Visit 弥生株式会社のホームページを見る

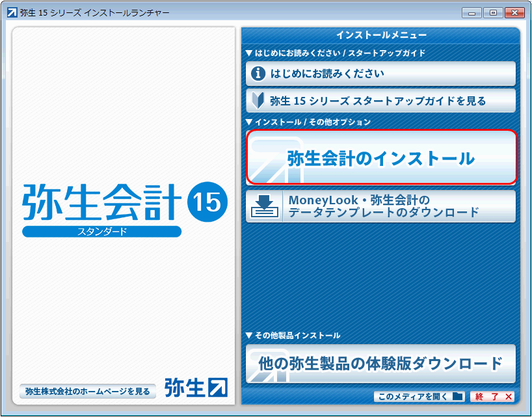[88, 391]
